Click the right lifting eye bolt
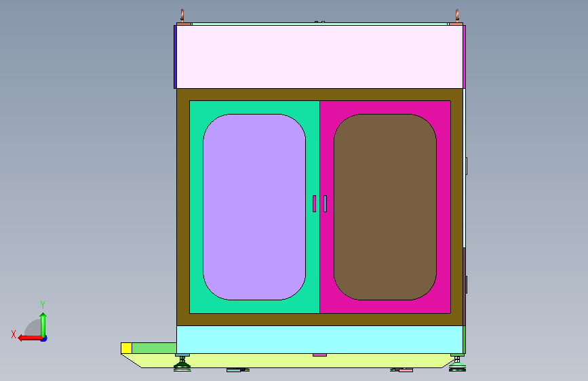The width and height of the screenshot is (588, 381). (x=457, y=16)
